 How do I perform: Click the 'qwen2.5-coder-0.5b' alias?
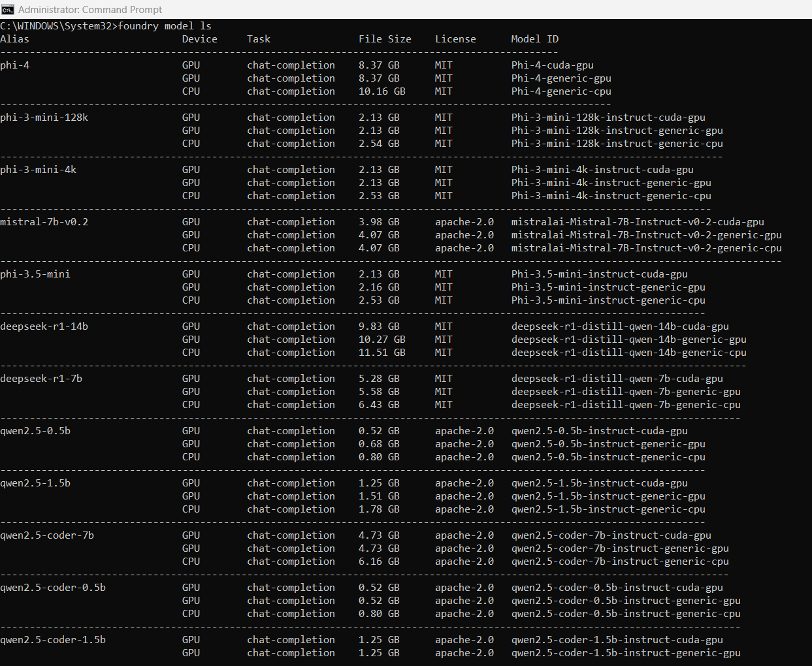coord(53,588)
